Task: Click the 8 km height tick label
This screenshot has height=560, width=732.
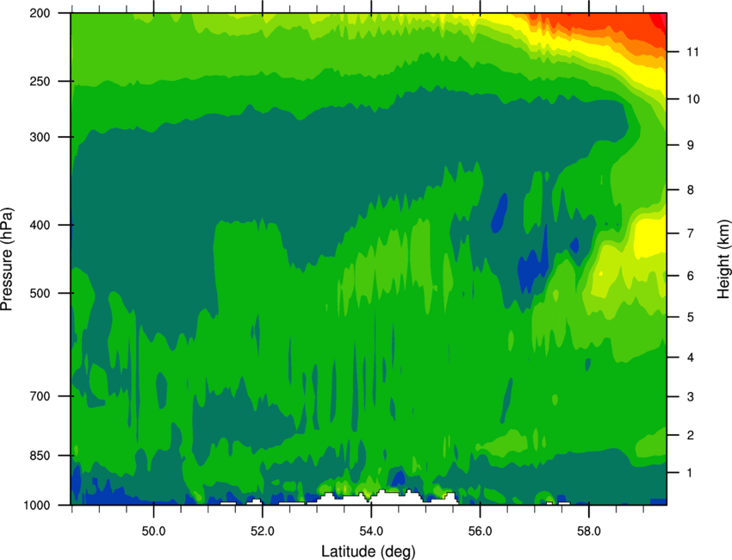Action: 690,190
